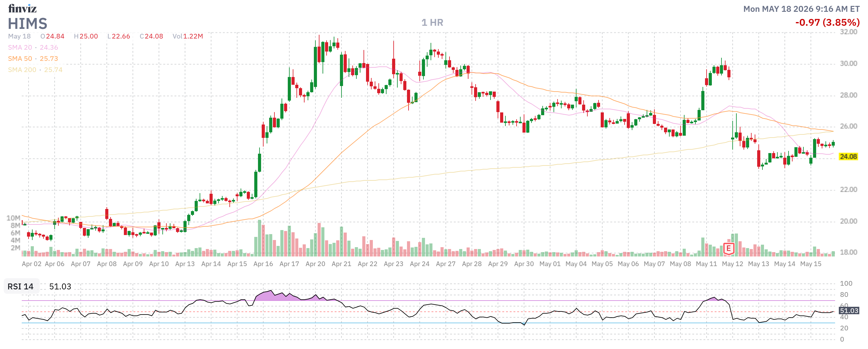Click the Apr 20 date axis label
Viewport: 868px width, 349px height.
[315, 264]
